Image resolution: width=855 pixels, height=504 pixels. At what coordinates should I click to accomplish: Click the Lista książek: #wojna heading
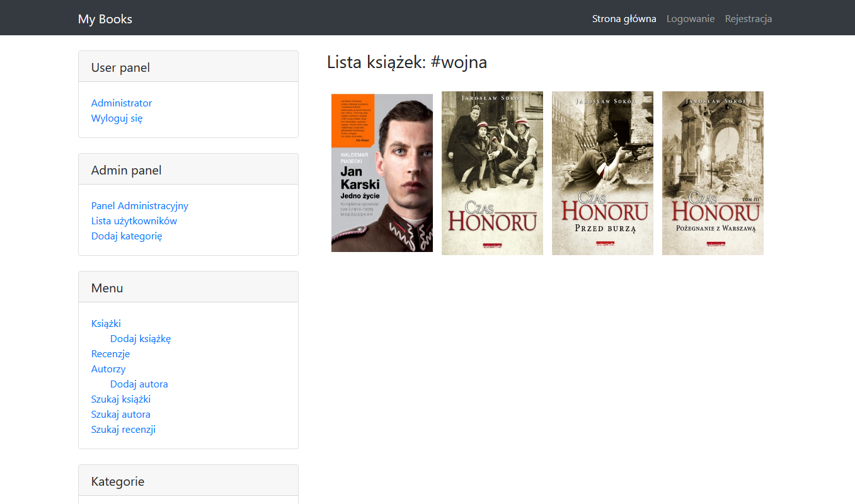tap(407, 62)
